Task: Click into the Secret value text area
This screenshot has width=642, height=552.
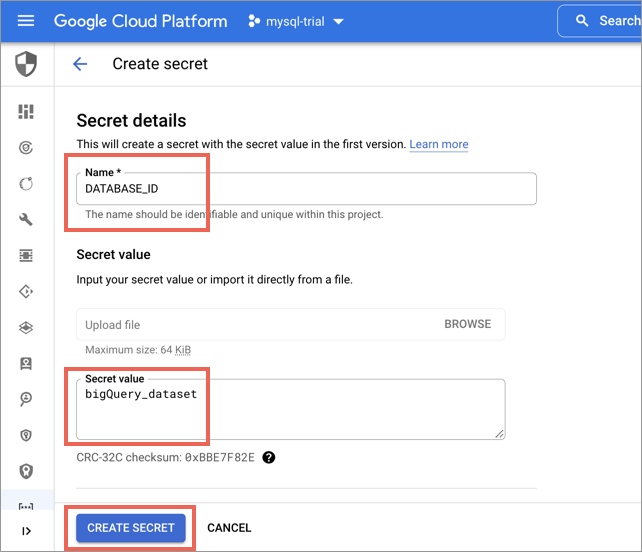Action: [x=291, y=409]
